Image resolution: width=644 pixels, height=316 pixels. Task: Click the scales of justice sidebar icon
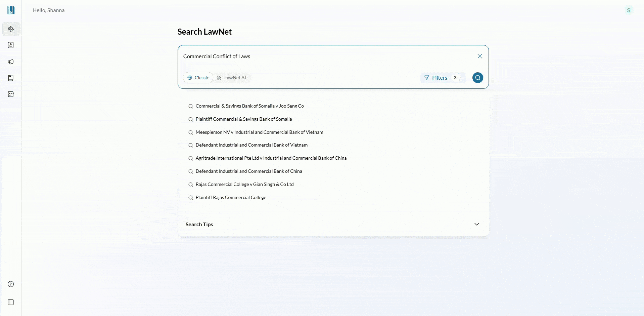[x=11, y=29]
